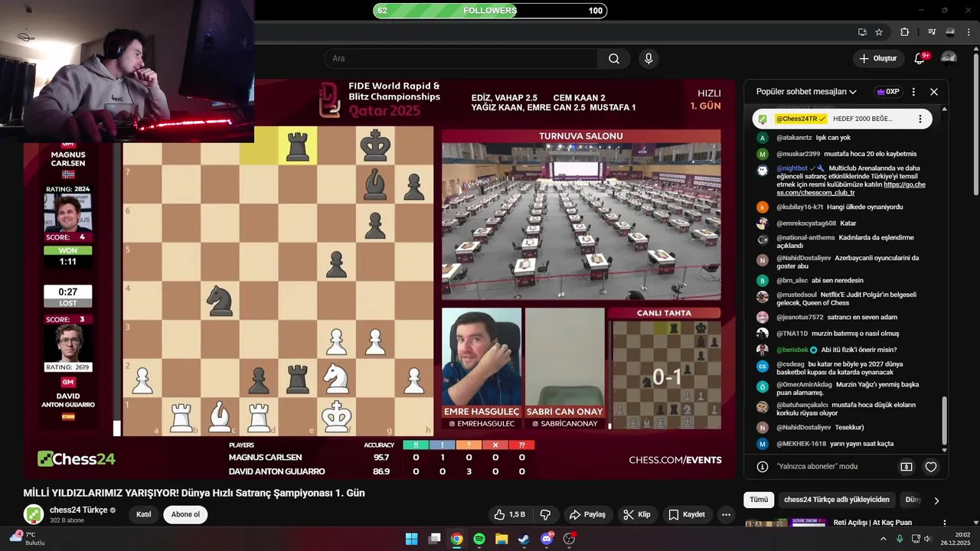This screenshot has height=551, width=980.
Task: Toggle the microphone icon in system tray
Action: coord(900,539)
